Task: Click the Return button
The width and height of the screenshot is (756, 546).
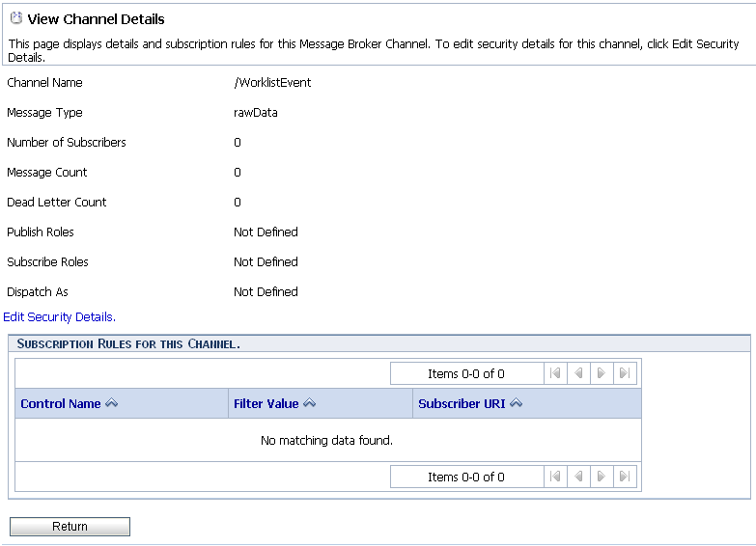Action: (70, 527)
